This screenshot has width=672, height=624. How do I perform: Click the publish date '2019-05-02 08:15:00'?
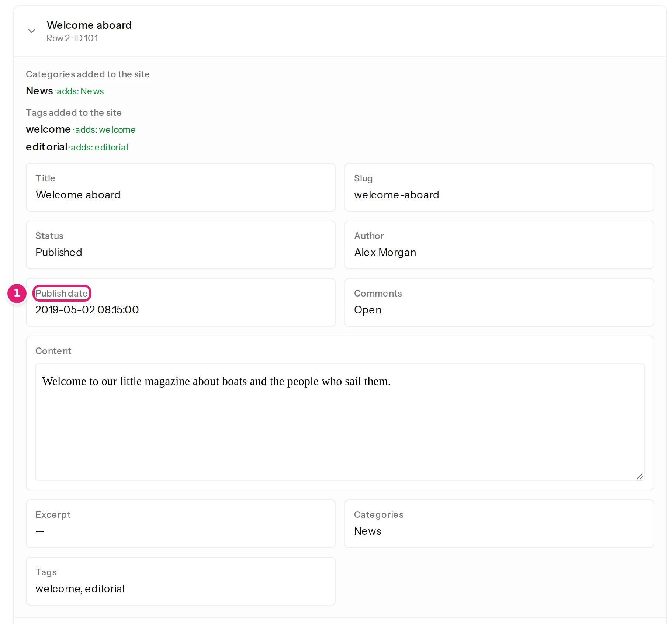(x=87, y=310)
